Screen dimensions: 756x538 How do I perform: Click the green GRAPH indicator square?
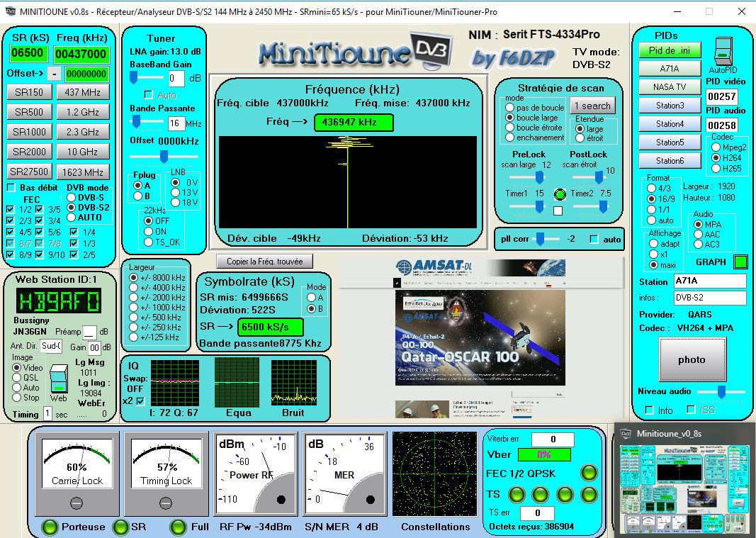(740, 262)
